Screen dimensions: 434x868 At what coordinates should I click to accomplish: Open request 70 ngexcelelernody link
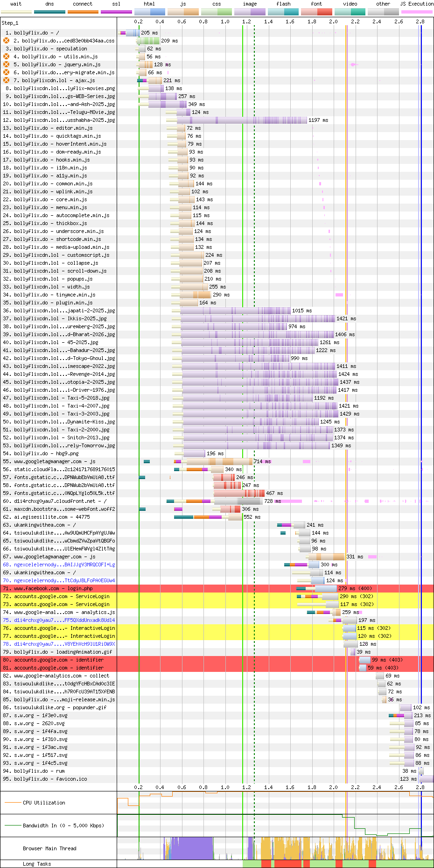pyautogui.click(x=64, y=580)
